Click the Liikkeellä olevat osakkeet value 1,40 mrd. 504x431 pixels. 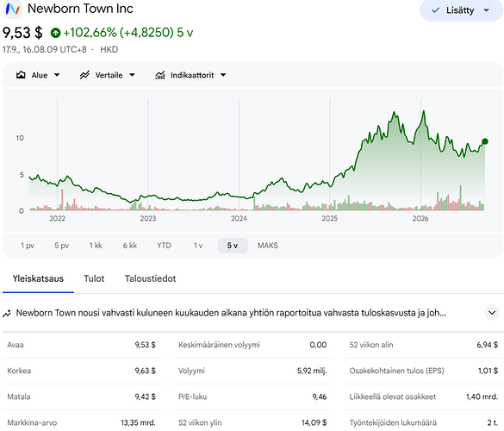pos(482,397)
